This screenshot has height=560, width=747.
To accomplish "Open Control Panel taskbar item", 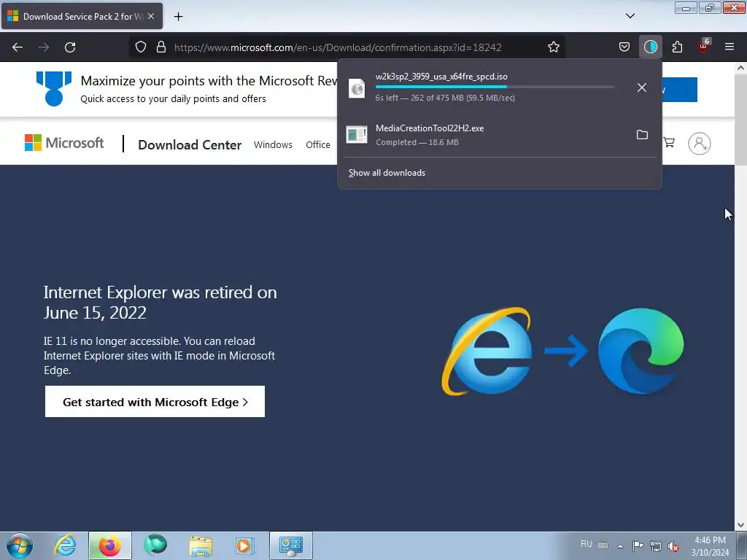I will click(291, 545).
